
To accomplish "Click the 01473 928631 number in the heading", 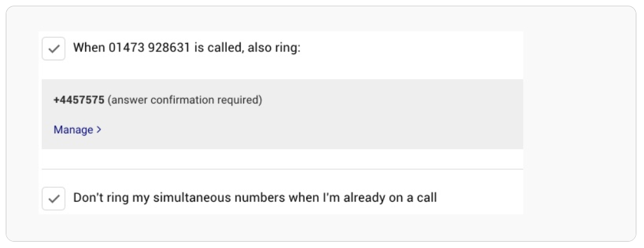I will click(x=149, y=48).
